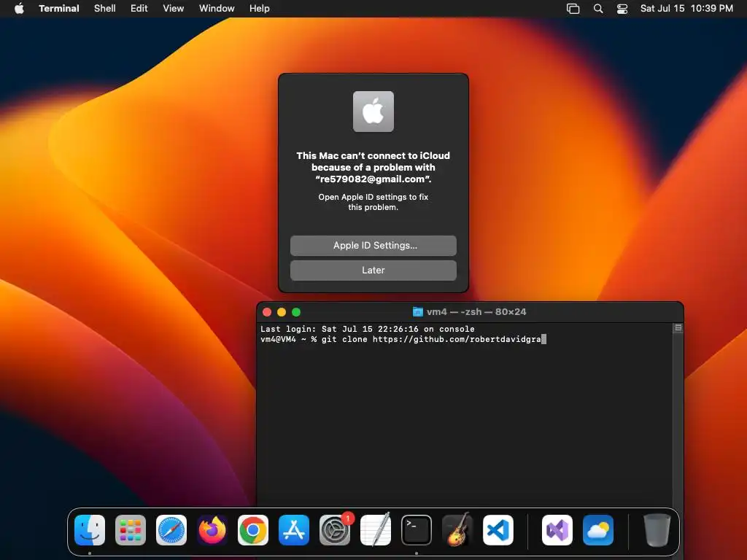Viewport: 747px width, 560px height.
Task: Launch Safari from the Dock
Action: pos(171,530)
